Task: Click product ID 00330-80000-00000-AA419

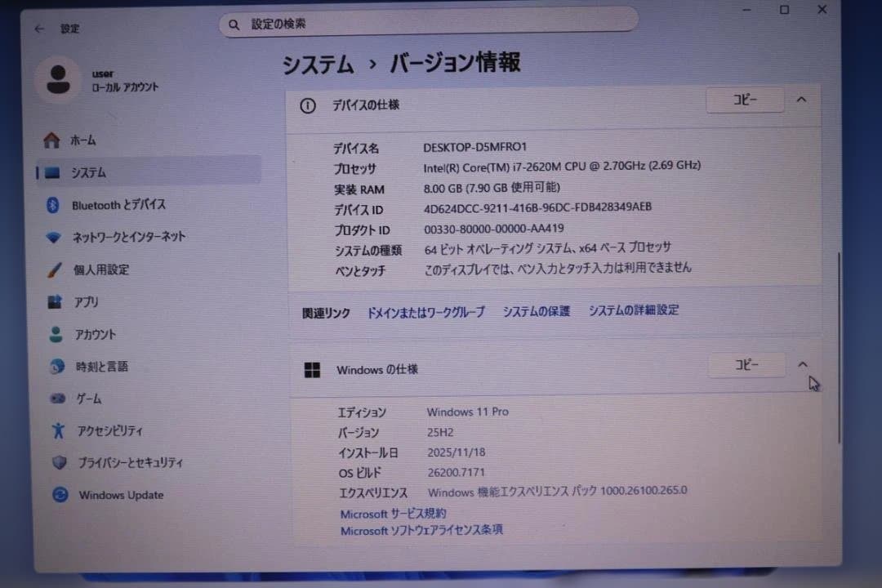Action: tap(494, 229)
